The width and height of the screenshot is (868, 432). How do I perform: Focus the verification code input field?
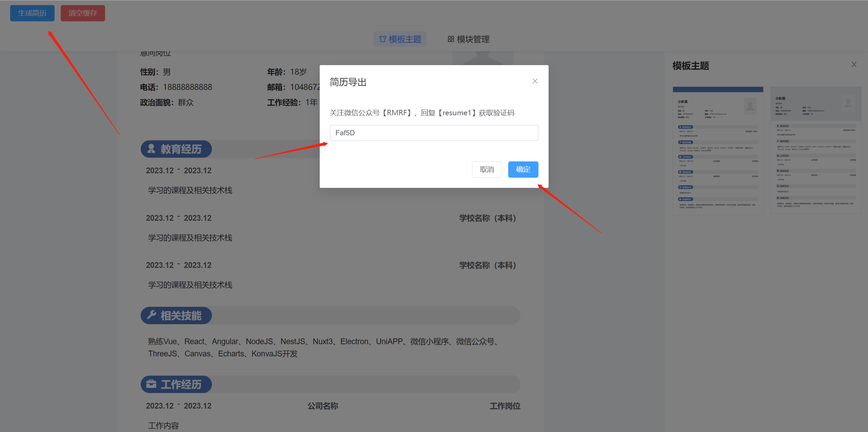pyautogui.click(x=434, y=133)
